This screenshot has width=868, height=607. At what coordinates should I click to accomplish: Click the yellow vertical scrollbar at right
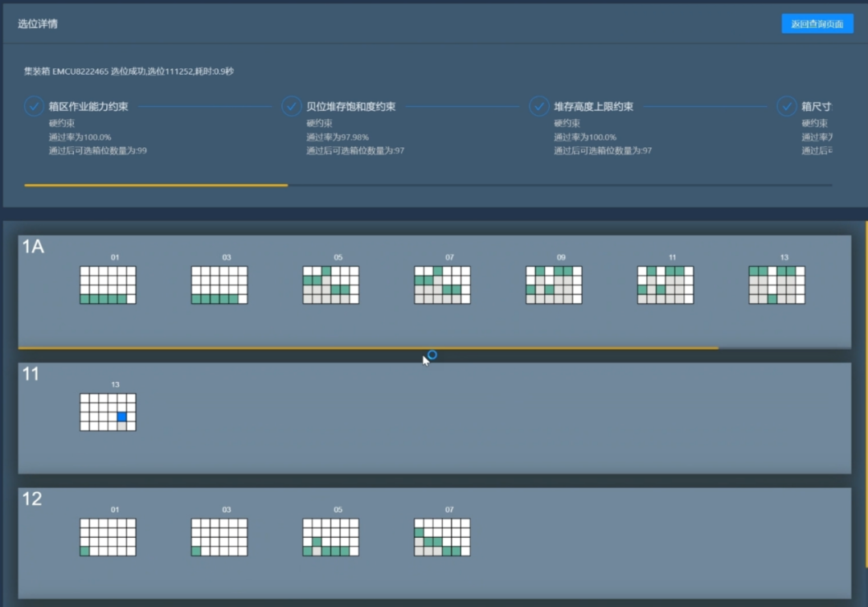(866, 394)
